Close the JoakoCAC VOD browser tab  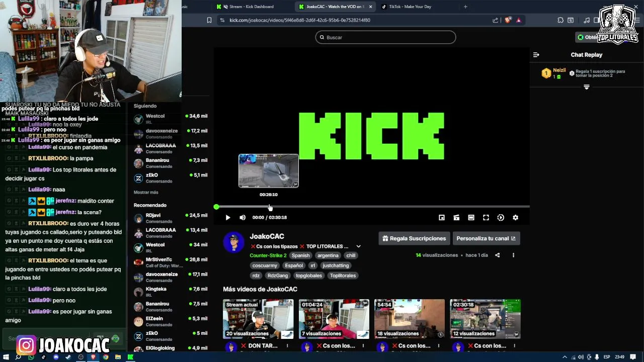click(371, 7)
